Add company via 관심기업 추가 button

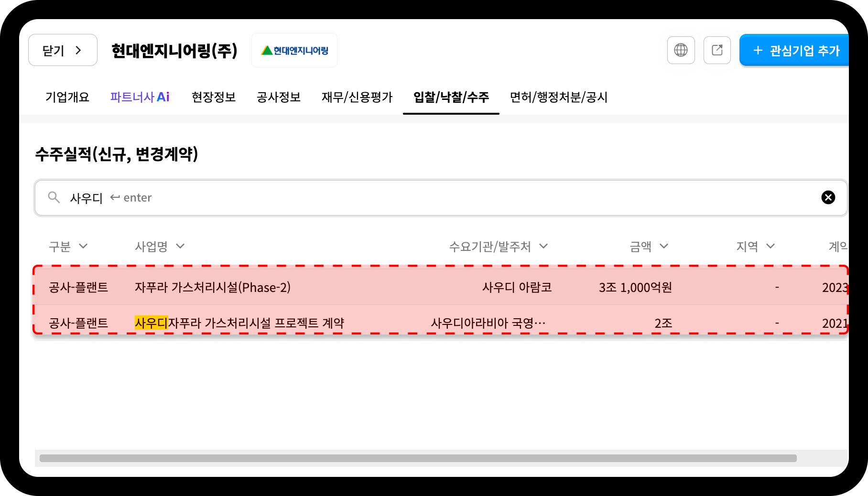point(794,50)
